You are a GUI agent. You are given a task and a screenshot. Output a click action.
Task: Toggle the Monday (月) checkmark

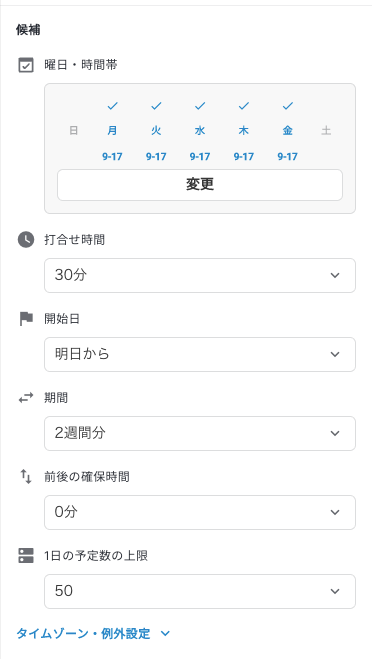coord(112,106)
